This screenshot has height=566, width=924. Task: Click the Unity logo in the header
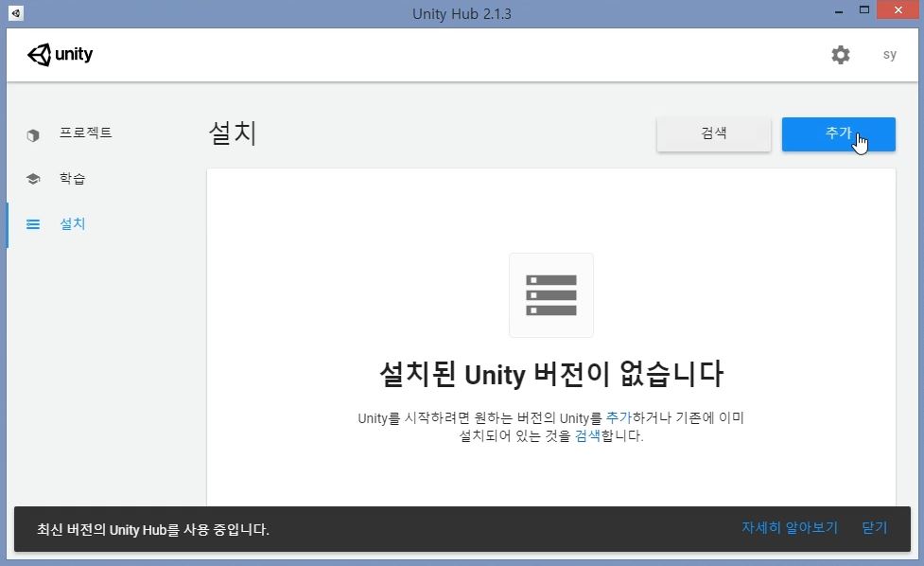tap(61, 54)
